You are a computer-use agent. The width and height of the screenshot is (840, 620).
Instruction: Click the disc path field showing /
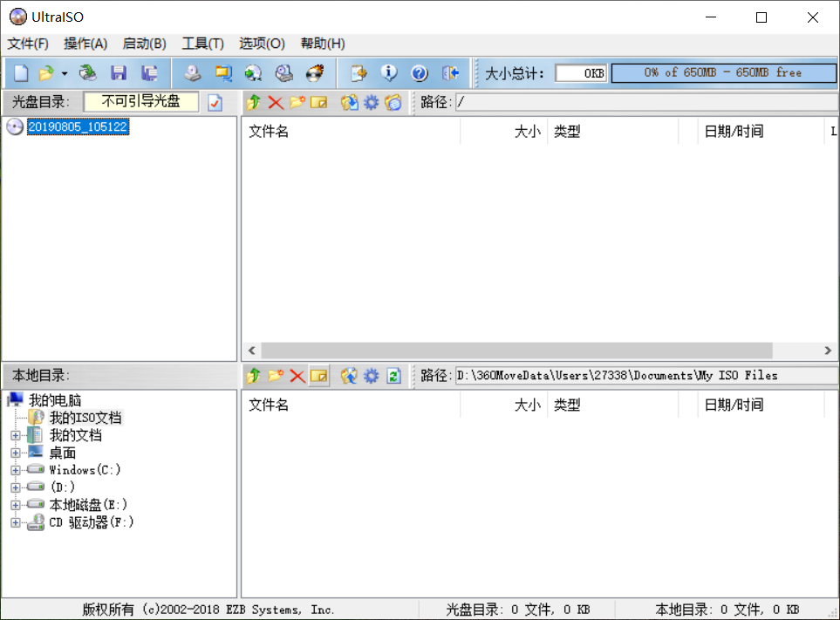point(646,102)
